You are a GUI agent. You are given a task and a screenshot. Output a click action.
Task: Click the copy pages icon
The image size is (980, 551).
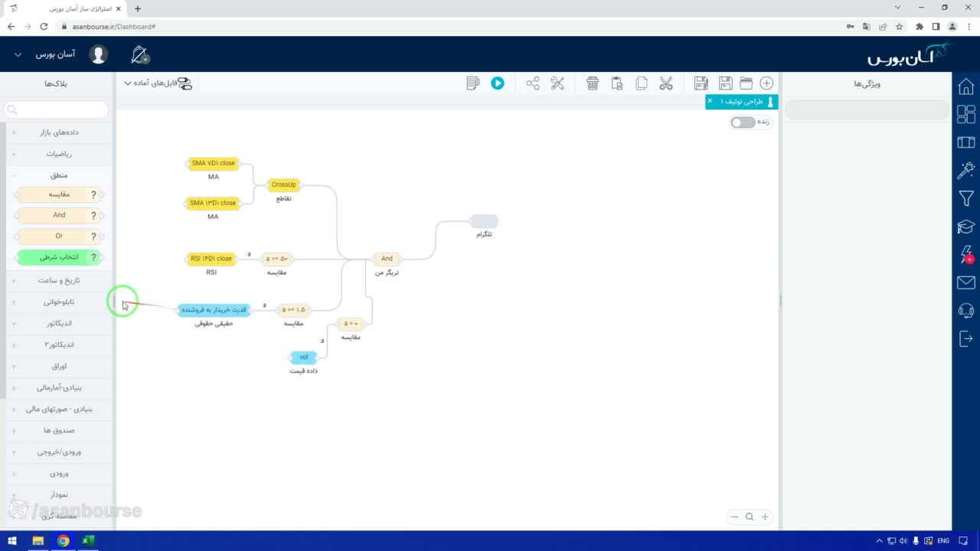click(x=642, y=83)
